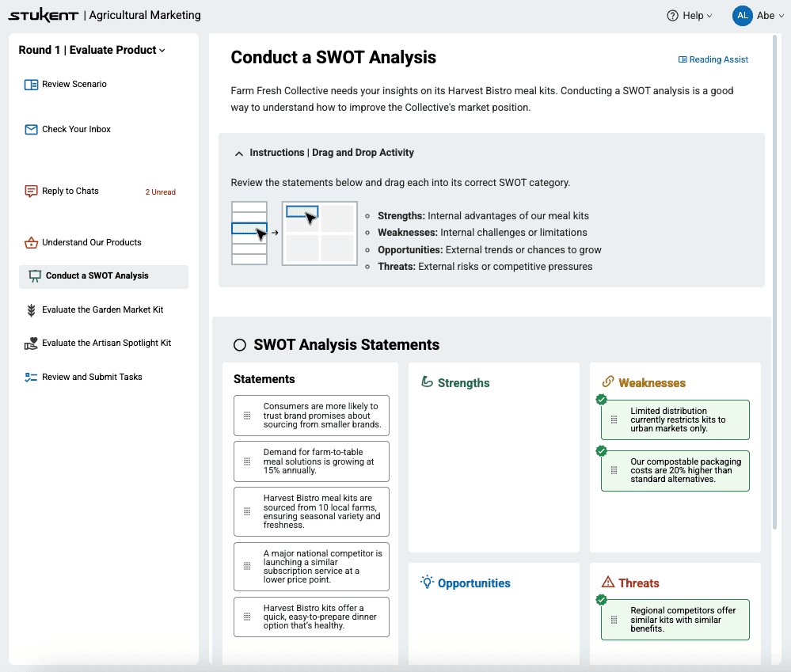Screen dimensions: 791x672
Task: Click the Strengths drop zone heading
Action: pyautogui.click(x=463, y=383)
